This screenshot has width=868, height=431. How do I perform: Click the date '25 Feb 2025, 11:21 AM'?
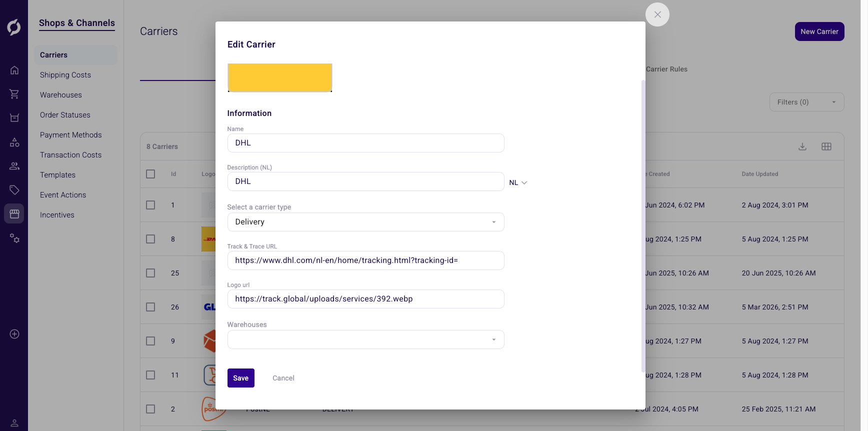point(778,409)
